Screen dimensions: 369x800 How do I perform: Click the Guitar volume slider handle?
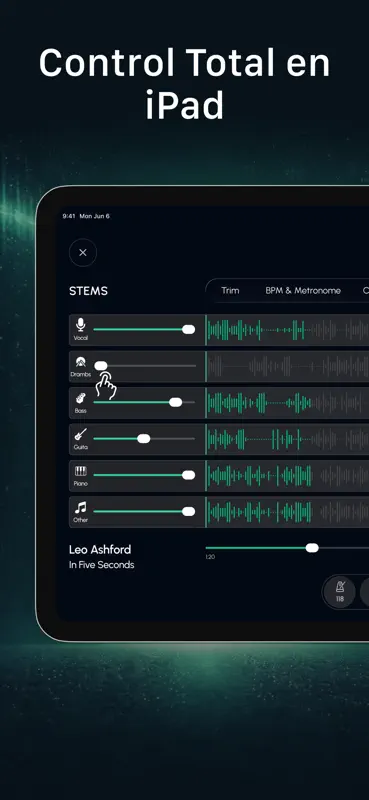[x=144, y=438]
